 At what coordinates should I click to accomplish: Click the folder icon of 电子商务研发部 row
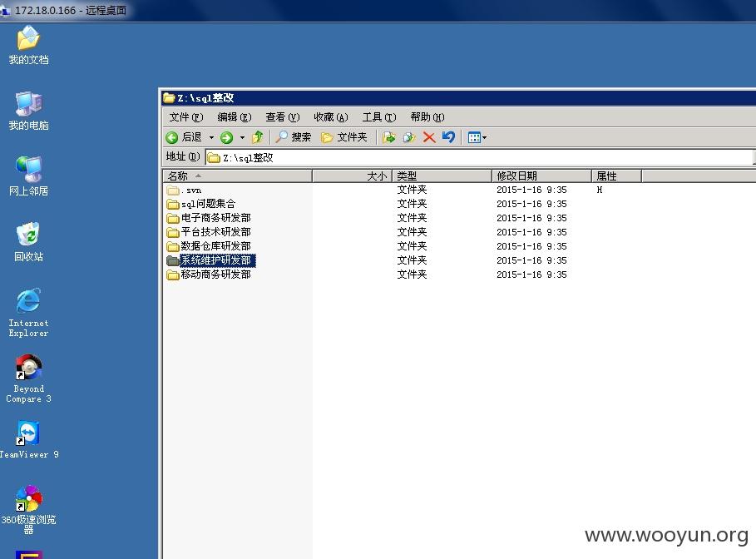[173, 218]
